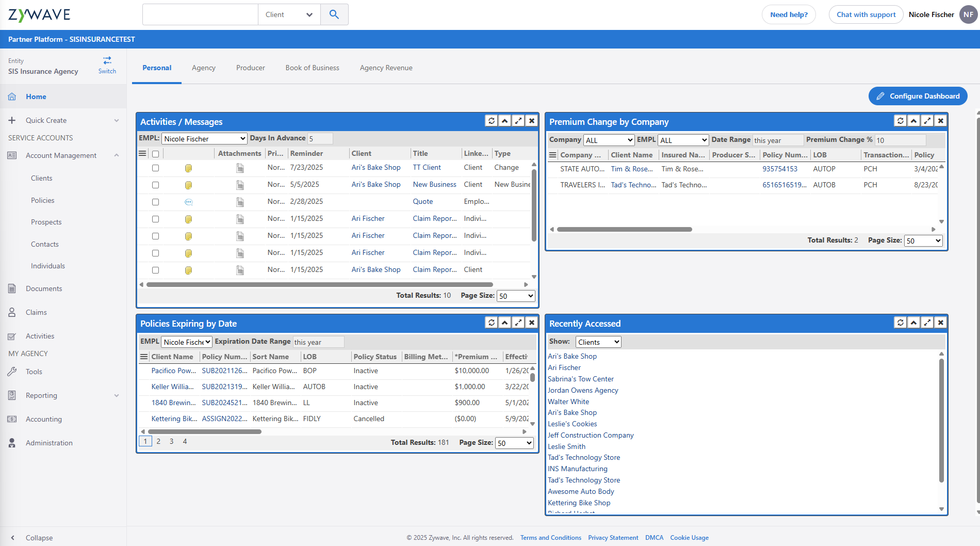Collapse the Policies Expiring by Date panel

[505, 323]
